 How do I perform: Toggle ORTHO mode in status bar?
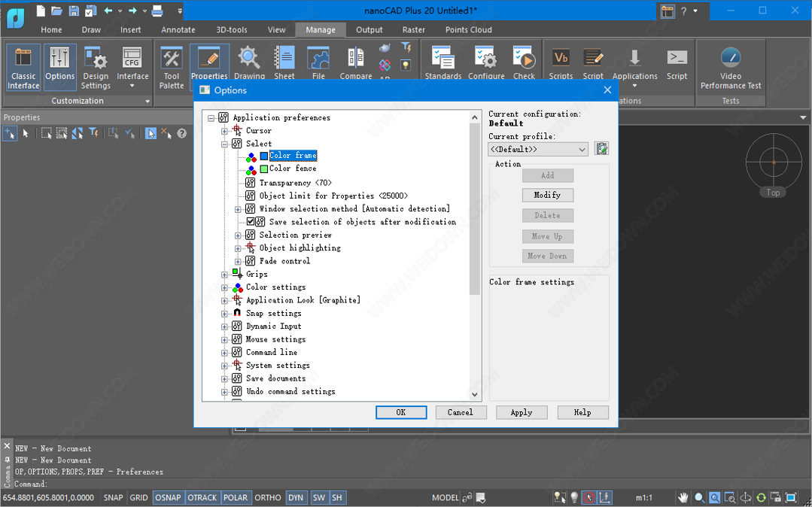pos(268,498)
